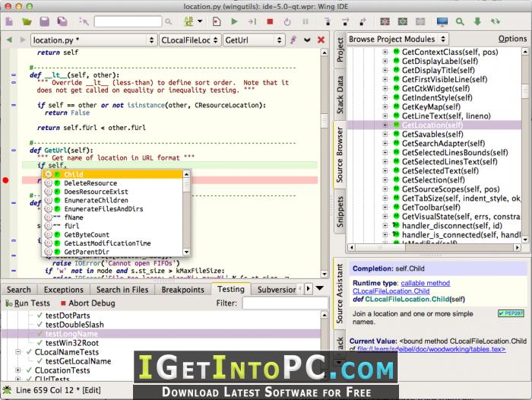Open the Search tab in the bottom panel
Screen dimensions: 532x400
click(x=19, y=290)
